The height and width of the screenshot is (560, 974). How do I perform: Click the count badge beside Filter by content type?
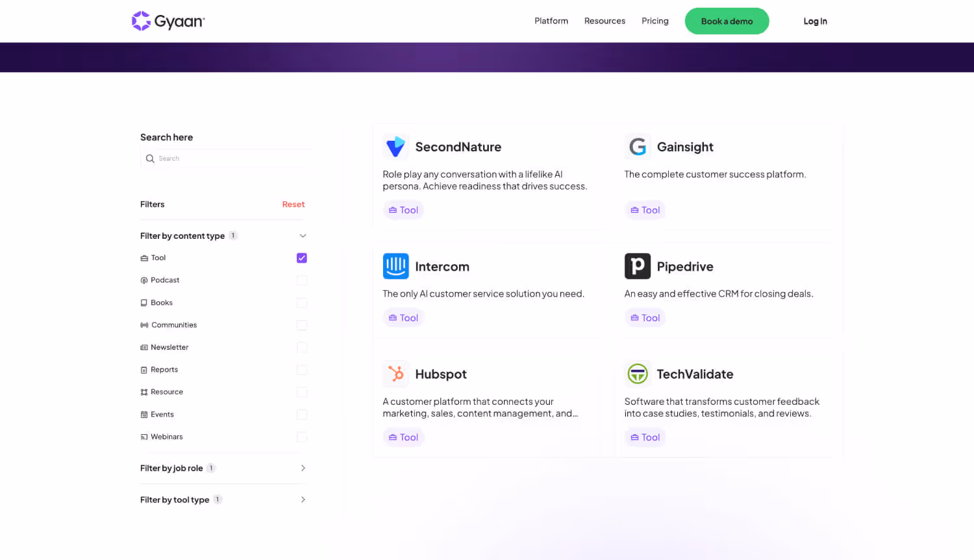[233, 236]
